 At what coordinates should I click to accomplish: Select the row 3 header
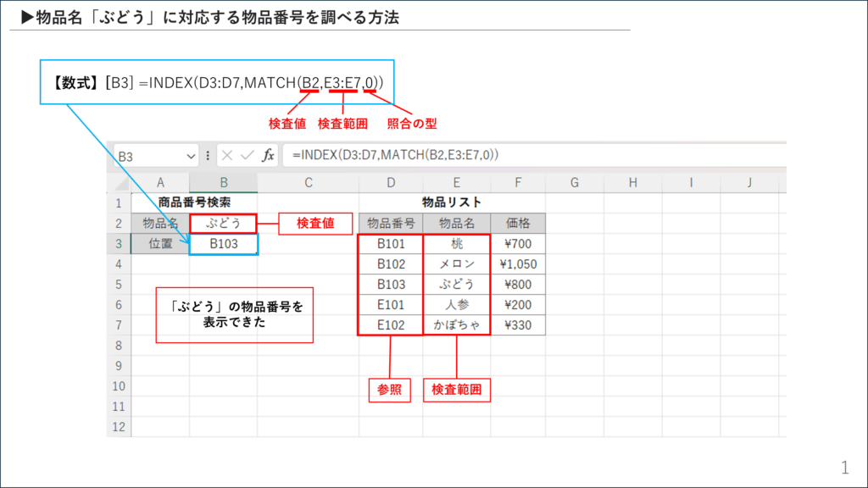point(119,244)
